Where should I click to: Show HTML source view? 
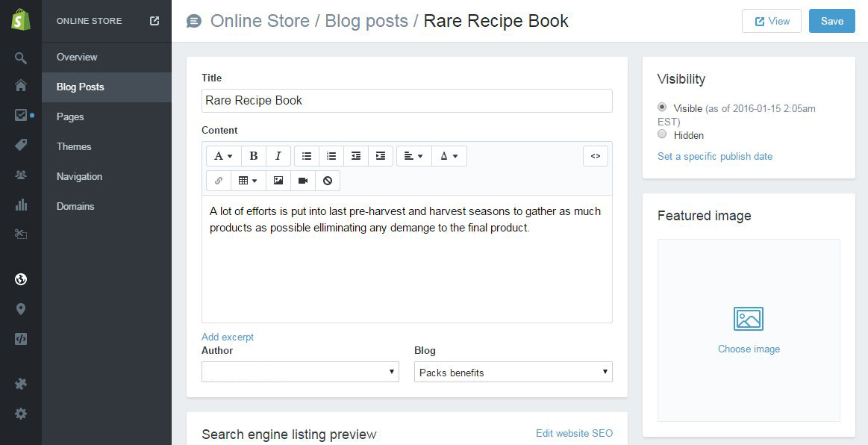[x=596, y=156]
